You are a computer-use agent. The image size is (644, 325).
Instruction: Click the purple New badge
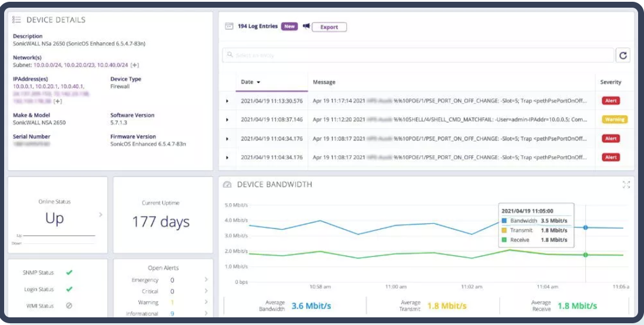coord(289,26)
